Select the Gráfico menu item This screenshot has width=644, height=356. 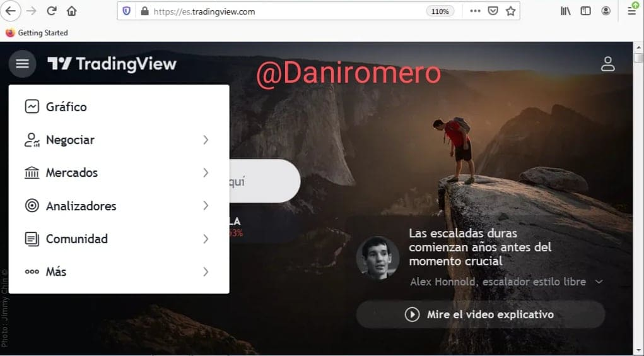click(x=119, y=107)
